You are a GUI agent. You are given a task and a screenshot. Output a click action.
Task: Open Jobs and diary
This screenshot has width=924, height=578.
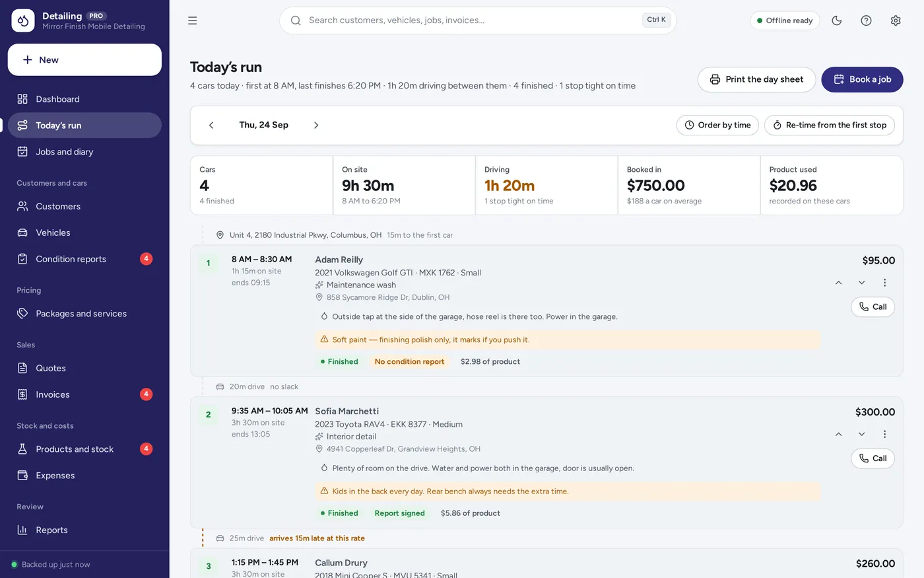point(84,152)
